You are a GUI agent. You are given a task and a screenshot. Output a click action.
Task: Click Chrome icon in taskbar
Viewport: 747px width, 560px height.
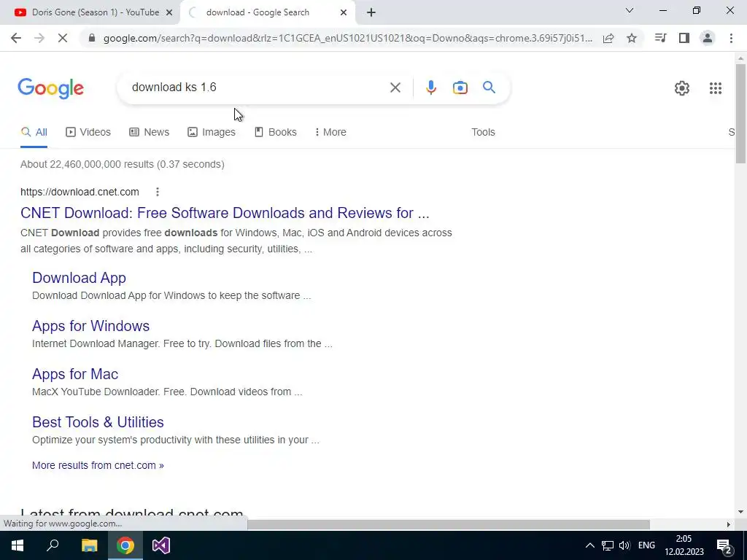point(125,545)
